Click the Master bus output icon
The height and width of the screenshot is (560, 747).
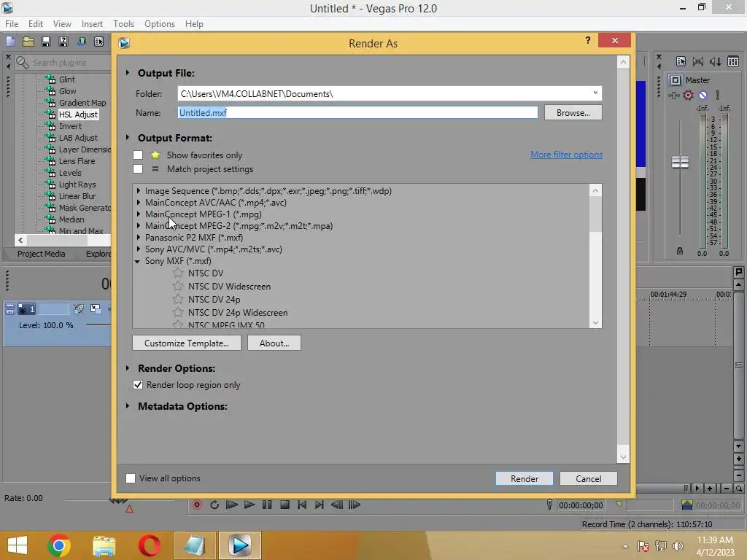click(676, 80)
